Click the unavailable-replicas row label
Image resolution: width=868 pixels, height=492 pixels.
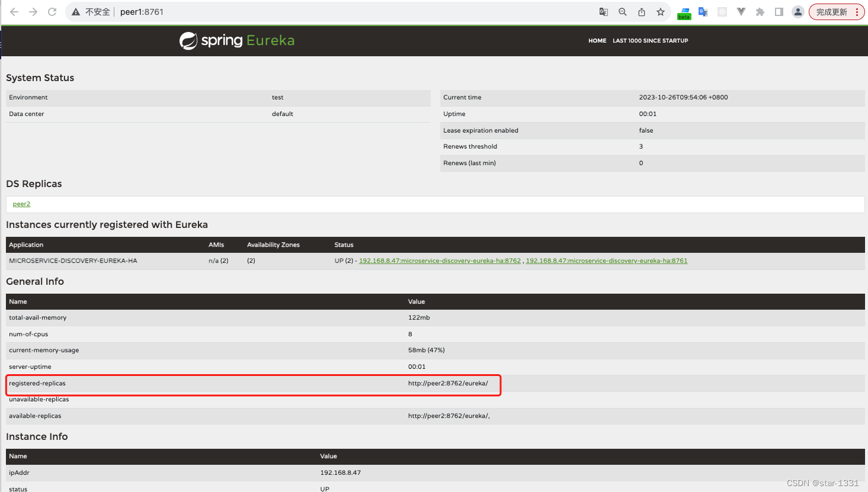click(39, 400)
